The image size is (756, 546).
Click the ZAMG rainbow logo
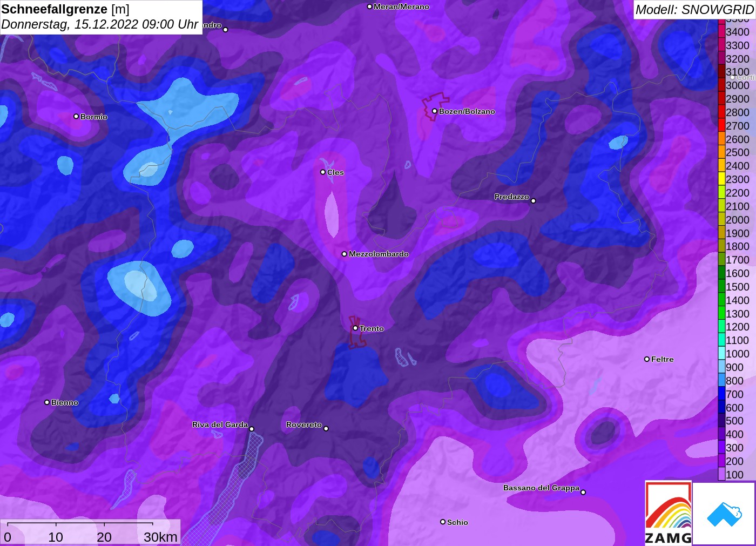tap(668, 513)
